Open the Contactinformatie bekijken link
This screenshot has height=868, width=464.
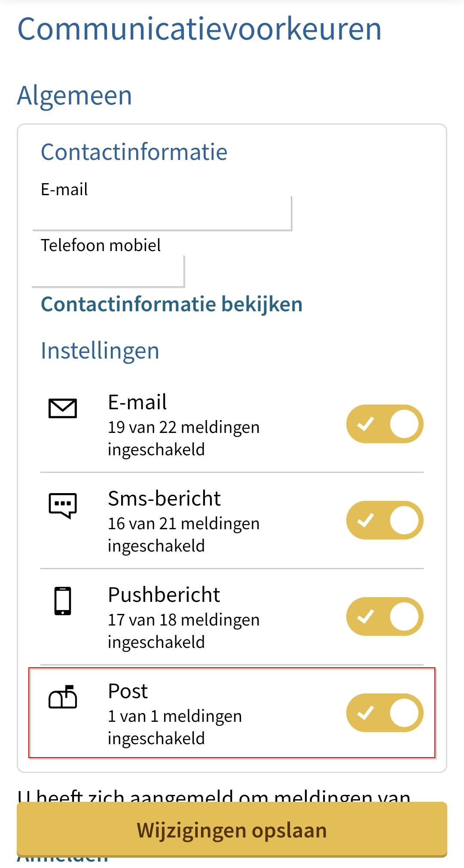[171, 304]
